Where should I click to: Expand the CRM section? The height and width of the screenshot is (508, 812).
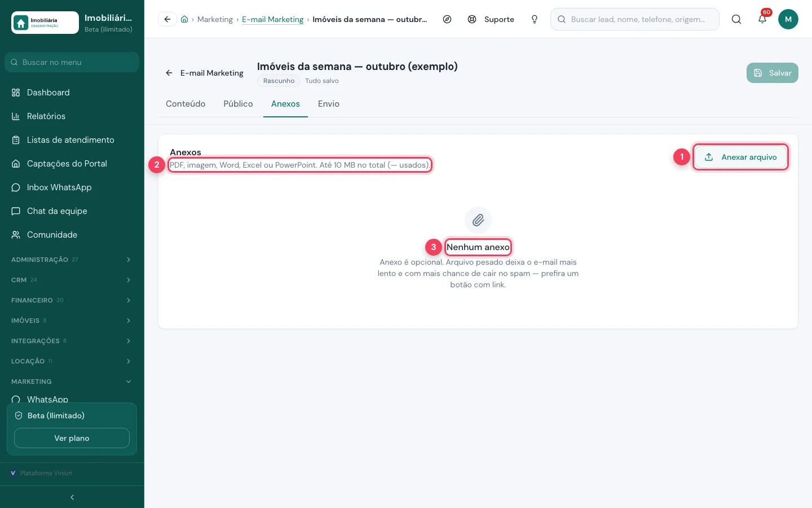(72, 280)
